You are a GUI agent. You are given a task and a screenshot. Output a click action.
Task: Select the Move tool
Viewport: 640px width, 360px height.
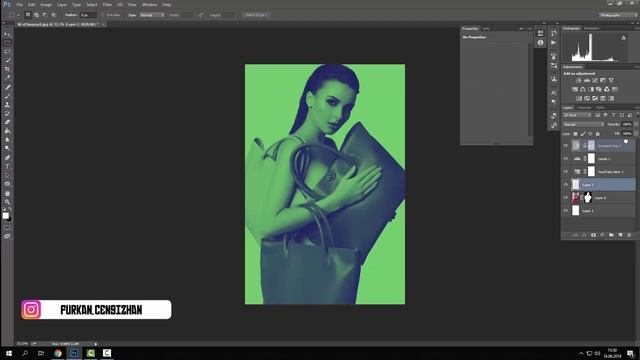pyautogui.click(x=7, y=34)
